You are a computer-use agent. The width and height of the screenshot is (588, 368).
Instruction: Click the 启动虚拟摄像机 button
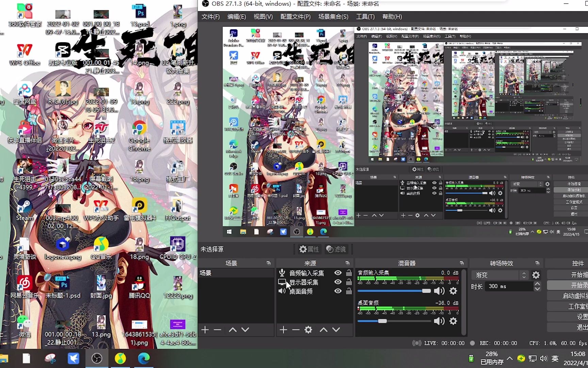click(x=568, y=296)
